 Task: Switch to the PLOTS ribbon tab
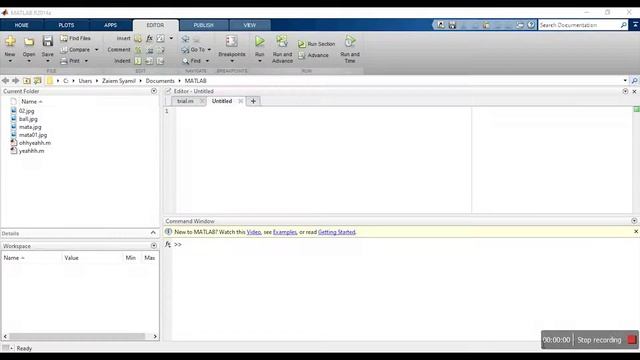[x=66, y=25]
